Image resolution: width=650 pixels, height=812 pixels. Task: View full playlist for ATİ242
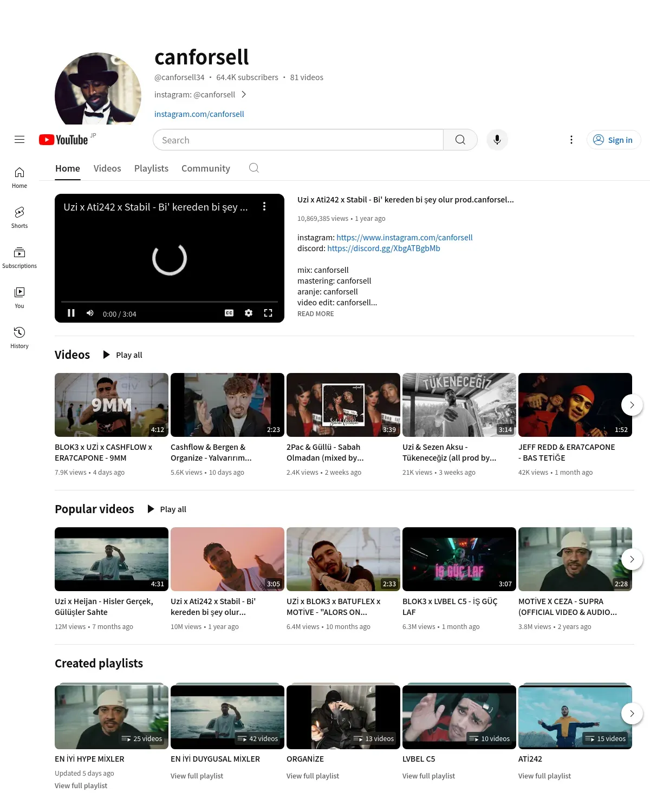[x=544, y=776]
